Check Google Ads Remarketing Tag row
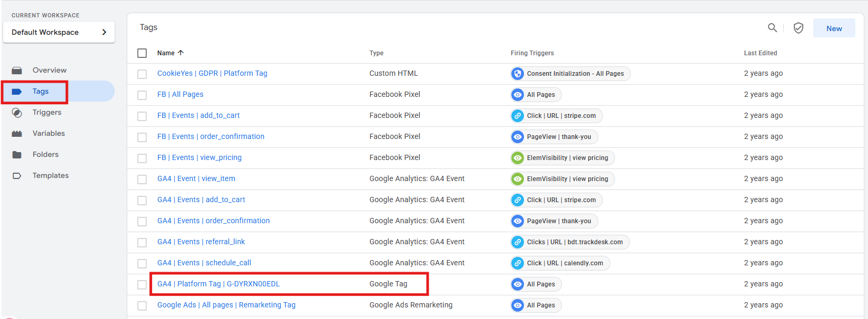Image resolution: width=868 pixels, height=319 pixels. (x=142, y=306)
